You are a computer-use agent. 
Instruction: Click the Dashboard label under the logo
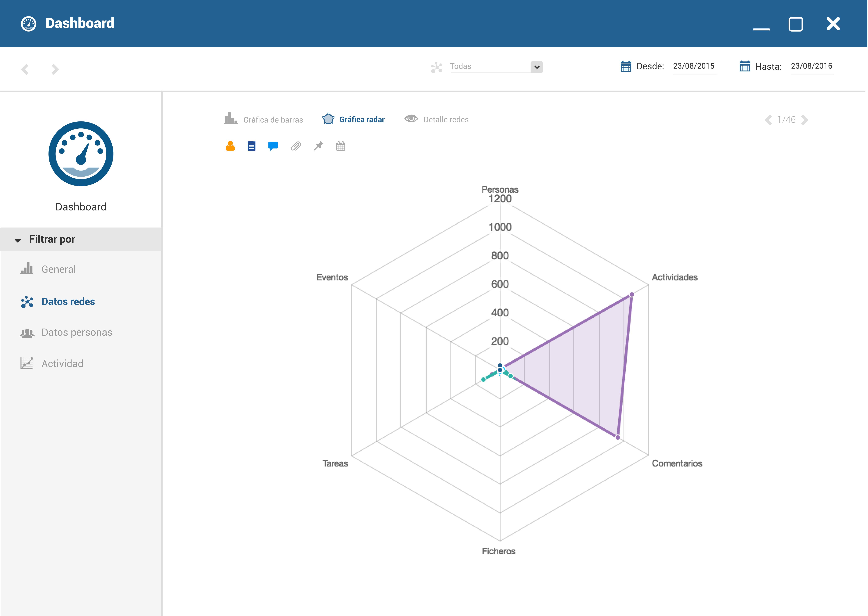(x=81, y=207)
